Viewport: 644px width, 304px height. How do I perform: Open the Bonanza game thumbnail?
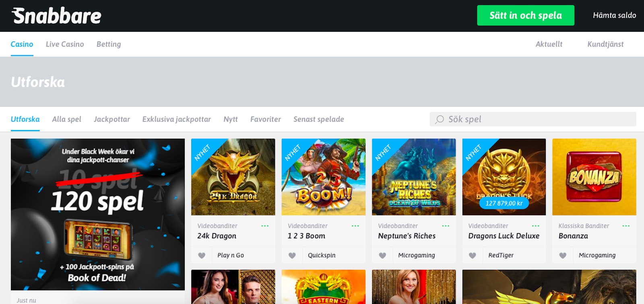[594, 177]
